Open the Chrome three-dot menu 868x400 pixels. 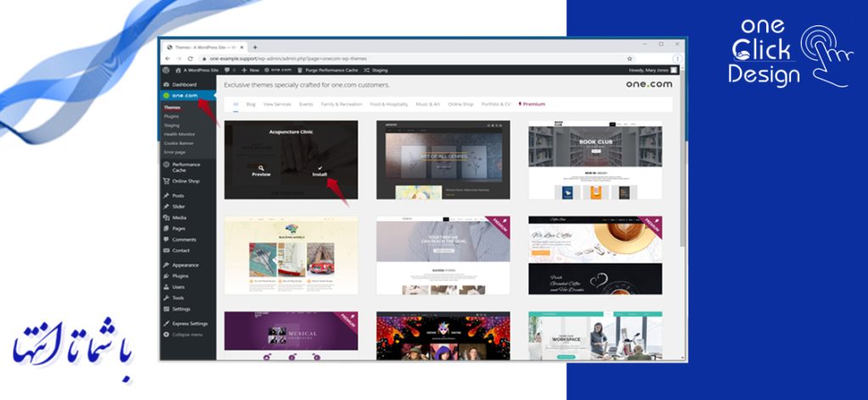678,58
